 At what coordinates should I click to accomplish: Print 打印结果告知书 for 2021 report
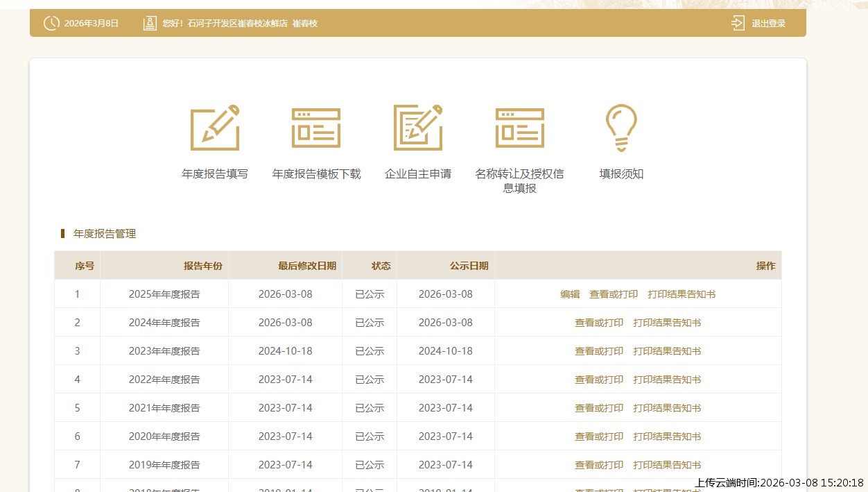[x=667, y=408]
